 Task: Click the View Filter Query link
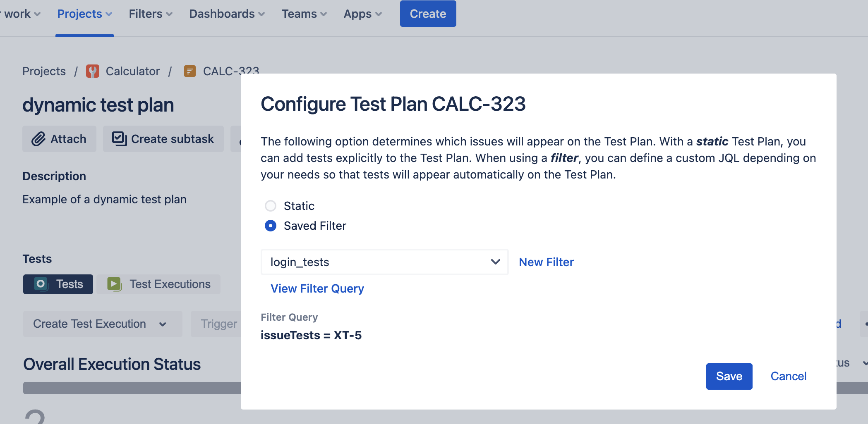pyautogui.click(x=317, y=288)
